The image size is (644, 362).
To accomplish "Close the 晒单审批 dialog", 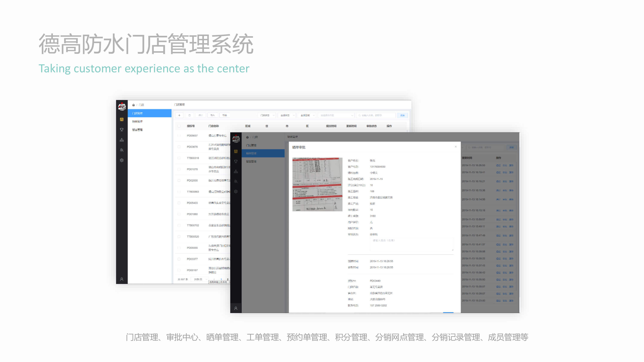I will coord(456,147).
